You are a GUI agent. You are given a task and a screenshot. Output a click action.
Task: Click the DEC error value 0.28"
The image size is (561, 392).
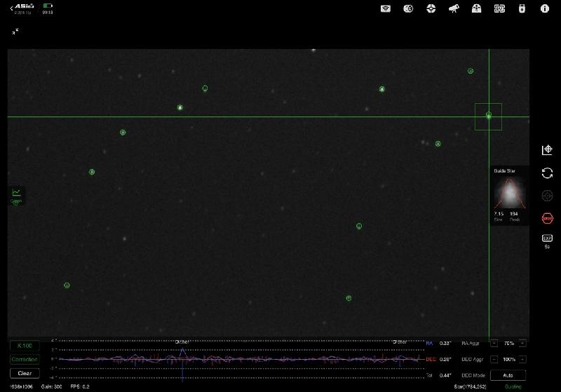pyautogui.click(x=445, y=360)
